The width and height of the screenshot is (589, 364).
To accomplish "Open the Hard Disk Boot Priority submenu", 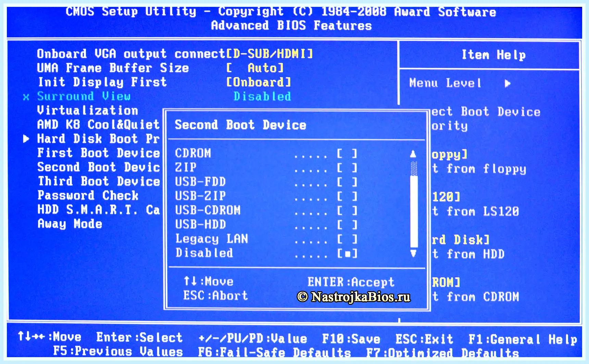I will click(x=98, y=139).
